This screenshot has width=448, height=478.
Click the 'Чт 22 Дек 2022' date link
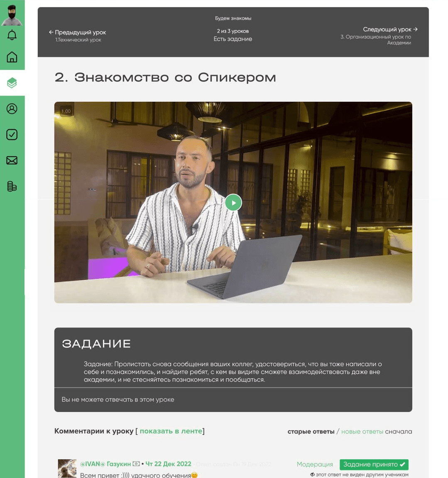(x=168, y=464)
